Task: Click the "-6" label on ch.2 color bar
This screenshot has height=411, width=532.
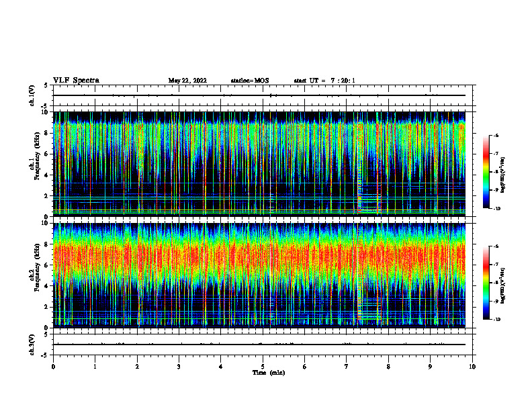Action: point(496,246)
